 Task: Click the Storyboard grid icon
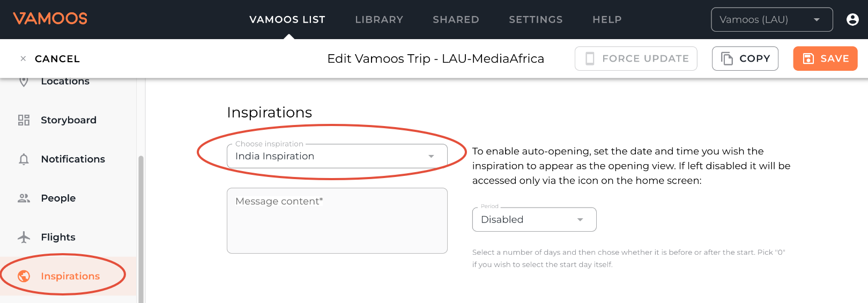[24, 120]
